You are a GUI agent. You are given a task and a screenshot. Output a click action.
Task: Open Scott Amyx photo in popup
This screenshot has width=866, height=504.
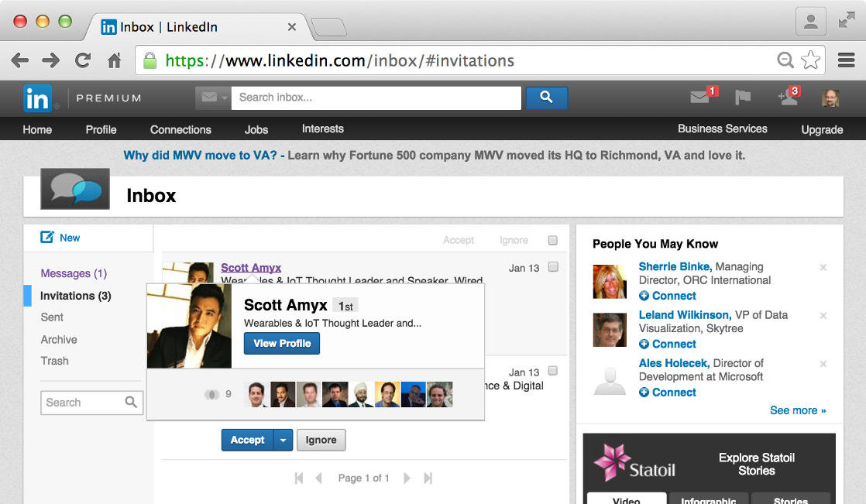point(190,326)
